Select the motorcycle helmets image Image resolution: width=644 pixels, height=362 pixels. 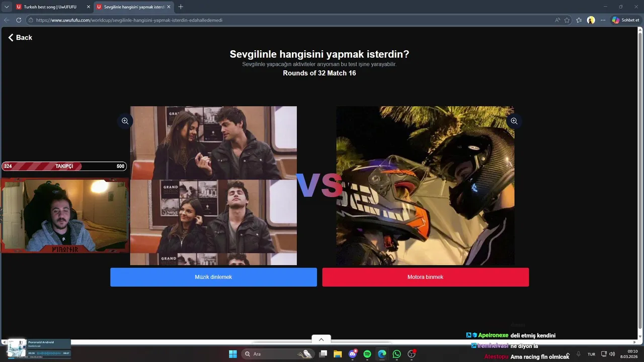425,186
